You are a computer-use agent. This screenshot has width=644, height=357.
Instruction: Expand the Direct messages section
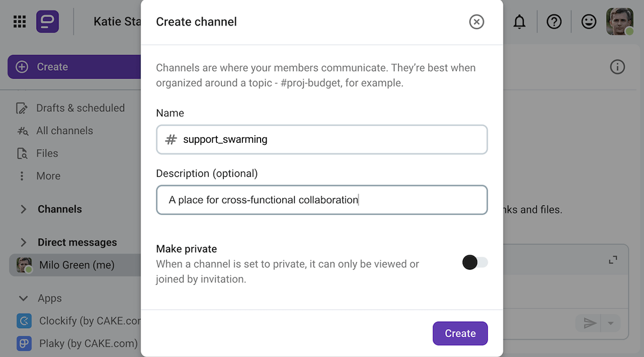pyautogui.click(x=23, y=242)
